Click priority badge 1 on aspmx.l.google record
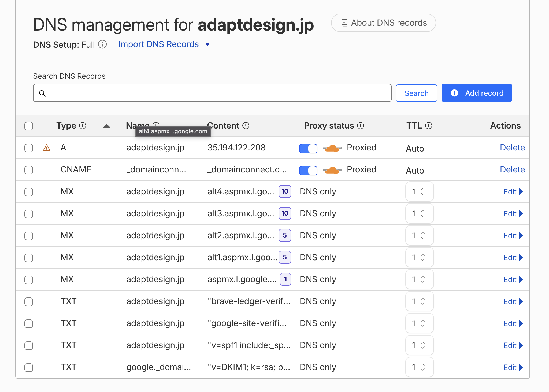Image resolution: width=549 pixels, height=392 pixels. click(285, 279)
